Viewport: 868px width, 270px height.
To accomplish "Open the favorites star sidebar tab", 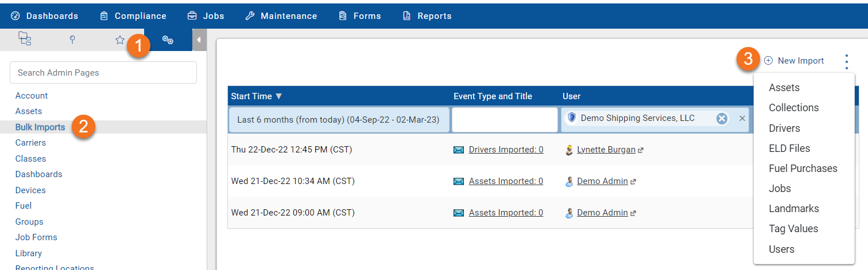I will point(119,40).
